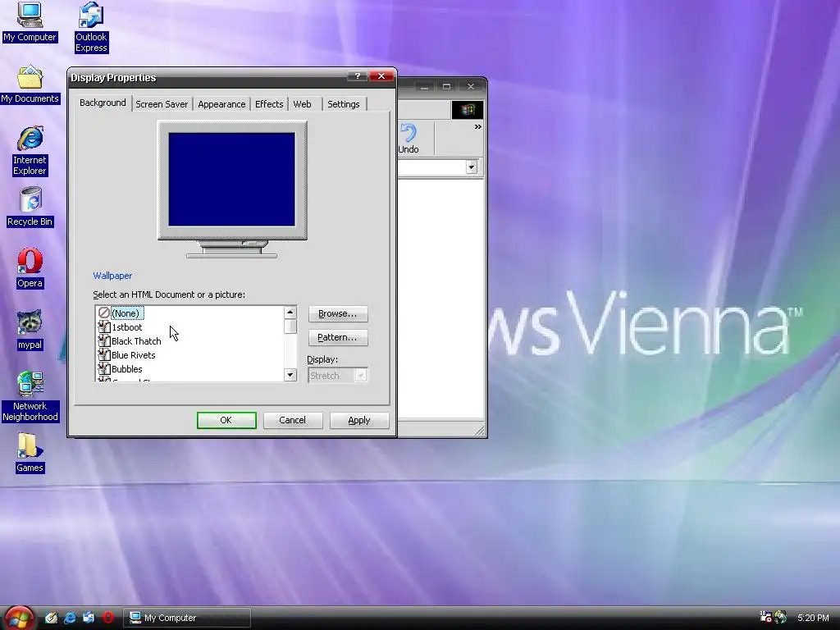
Task: Switch to the Background tab
Action: click(x=103, y=103)
